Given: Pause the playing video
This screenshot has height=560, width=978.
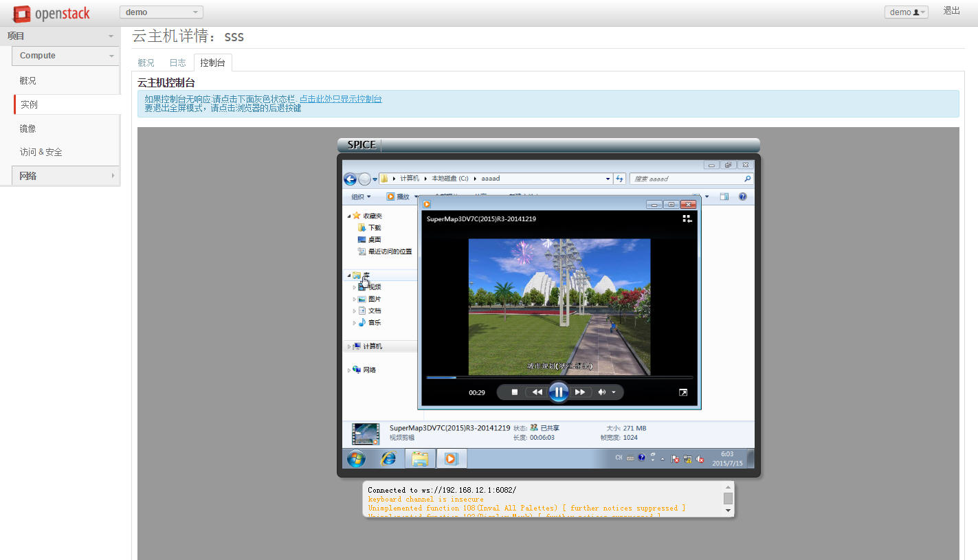Looking at the screenshot, I should pos(559,392).
